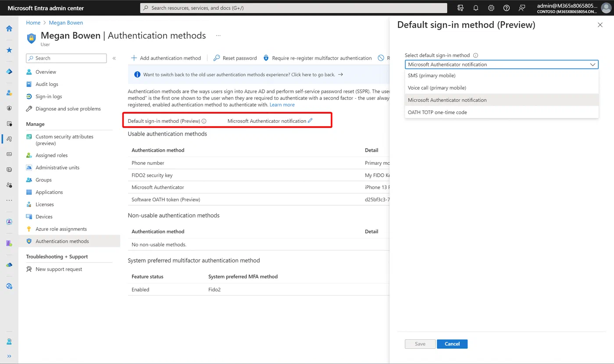This screenshot has width=614, height=364.
Task: Click Add authentication method
Action: click(166, 58)
